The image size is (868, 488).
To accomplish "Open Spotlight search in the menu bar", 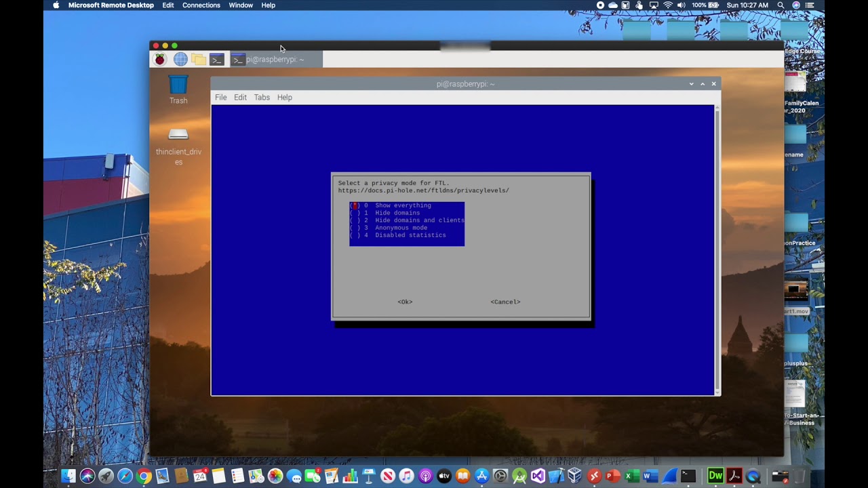I will click(x=781, y=5).
